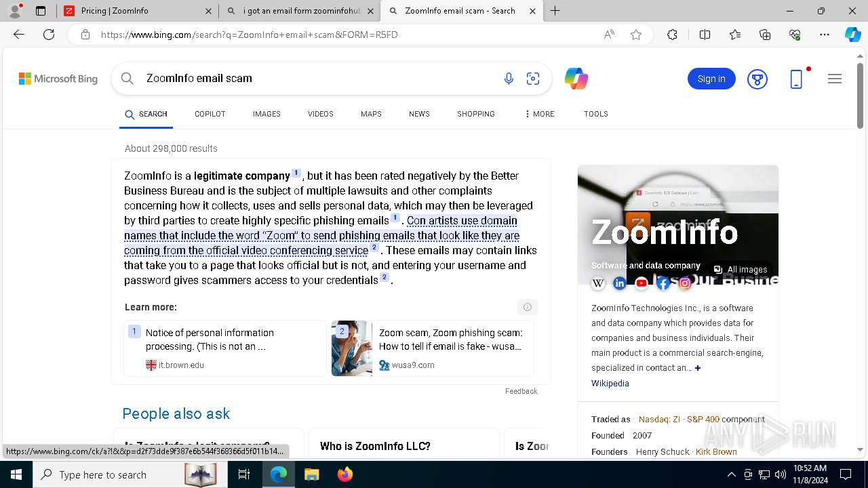Open Nasdaq: ZI link

[659, 420]
